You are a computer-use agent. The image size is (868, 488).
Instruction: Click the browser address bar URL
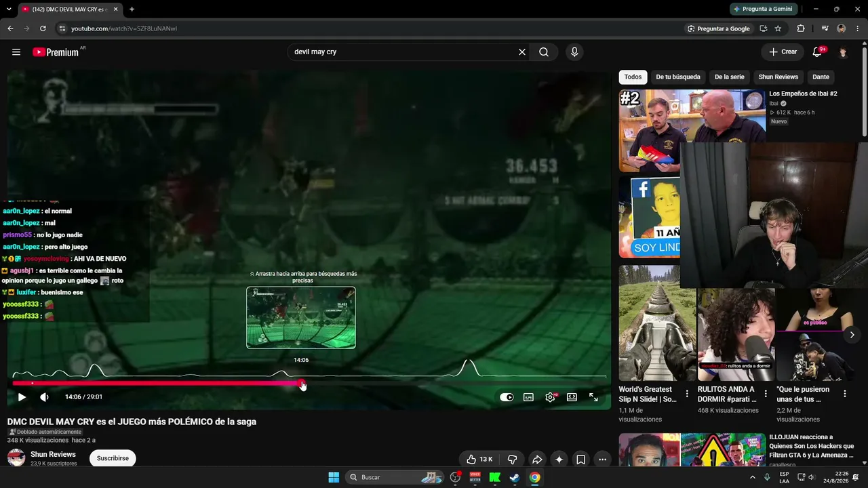point(124,28)
